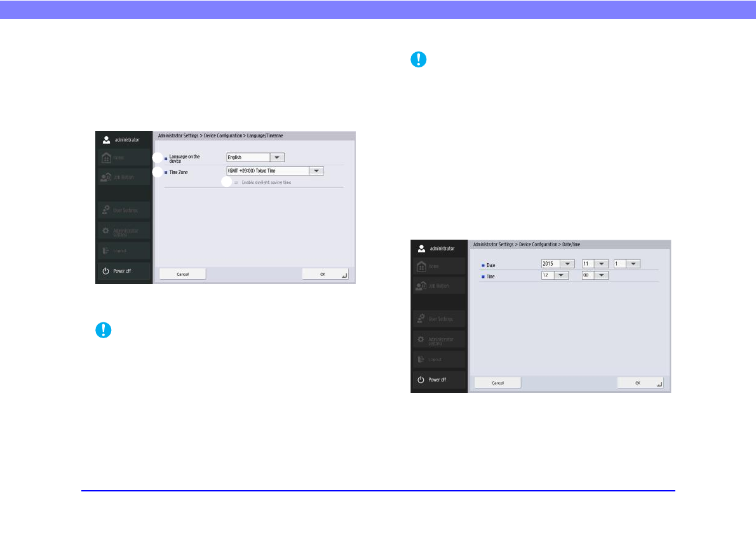
Task: Open the month dropdown showing 11
Action: pyautogui.click(x=600, y=264)
